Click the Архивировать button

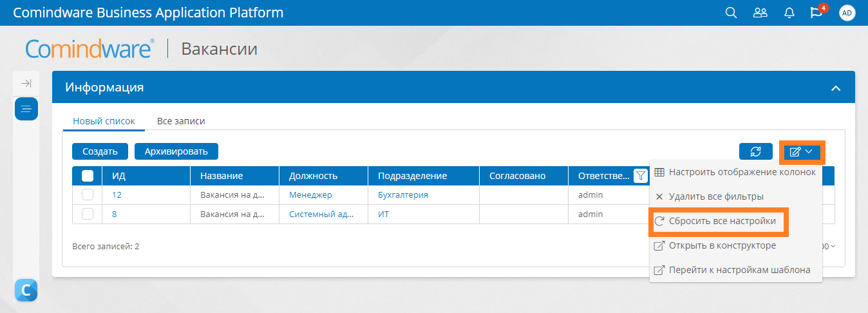pos(176,151)
